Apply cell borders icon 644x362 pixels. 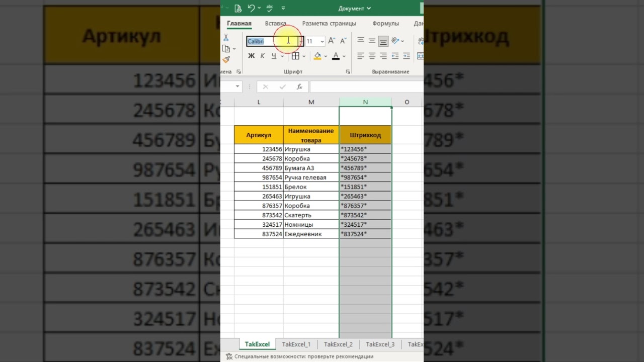295,56
